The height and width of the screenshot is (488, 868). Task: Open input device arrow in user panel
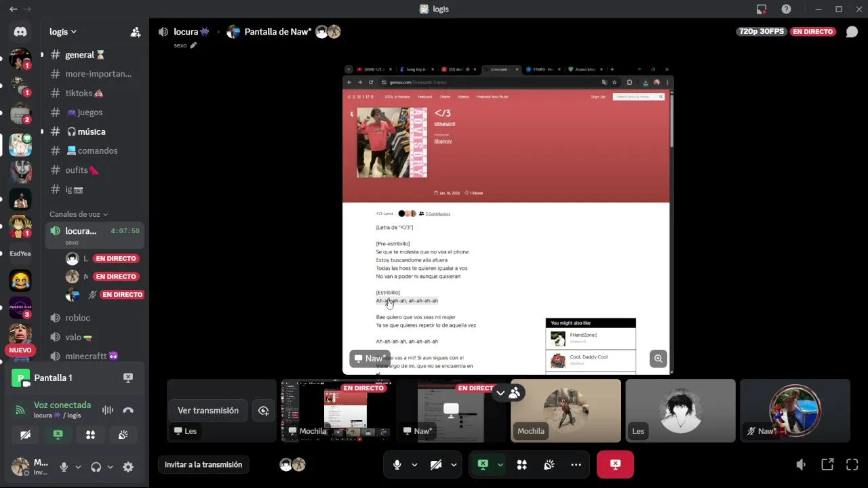point(78,467)
